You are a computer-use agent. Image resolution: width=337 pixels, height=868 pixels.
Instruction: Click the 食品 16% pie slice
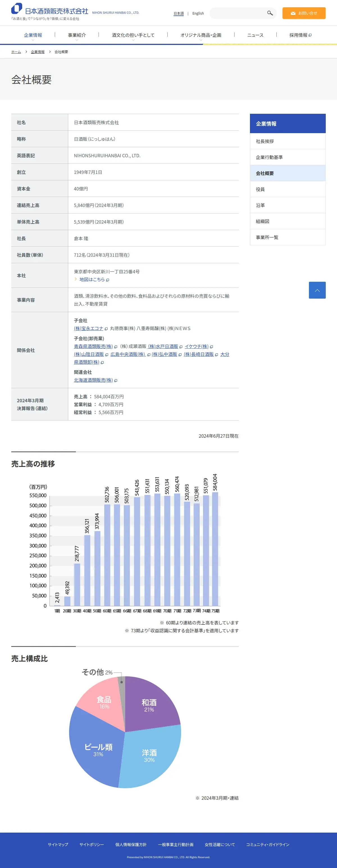click(x=104, y=702)
